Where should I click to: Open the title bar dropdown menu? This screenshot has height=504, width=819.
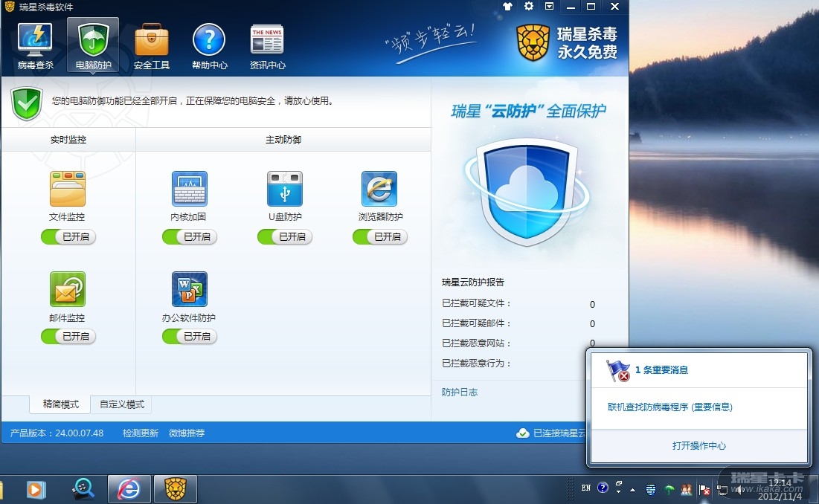click(550, 6)
